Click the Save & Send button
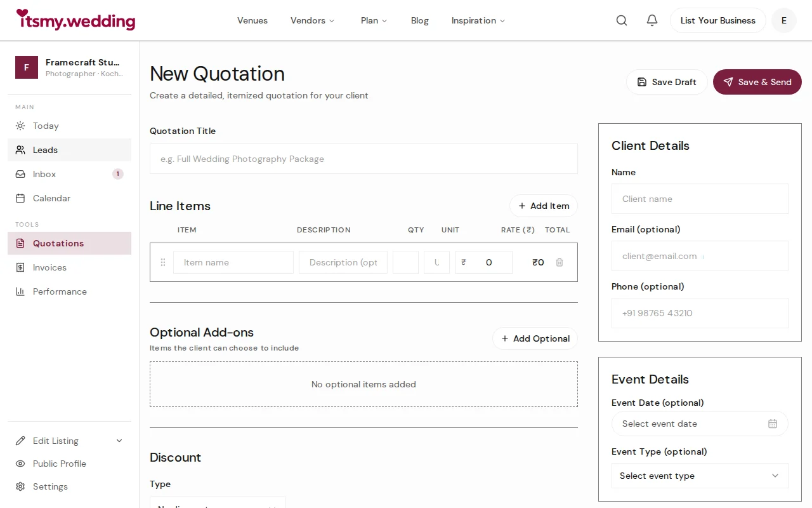812x508 pixels. point(757,82)
